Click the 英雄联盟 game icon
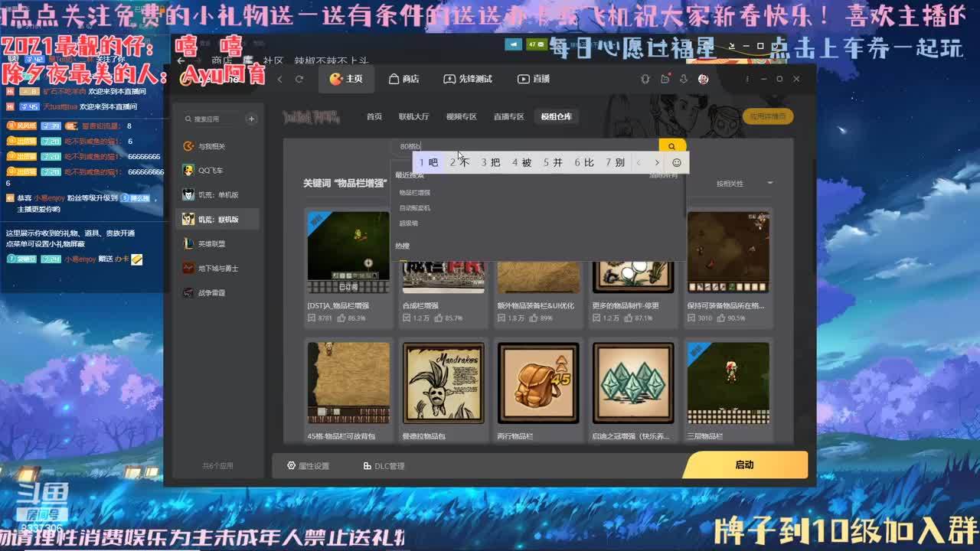 pyautogui.click(x=188, y=244)
